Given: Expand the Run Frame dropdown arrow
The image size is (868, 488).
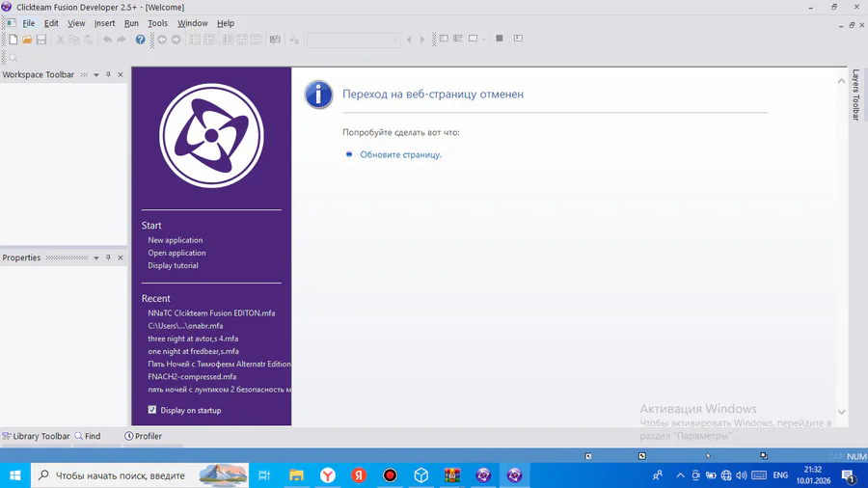Looking at the screenshot, I should [x=484, y=40].
